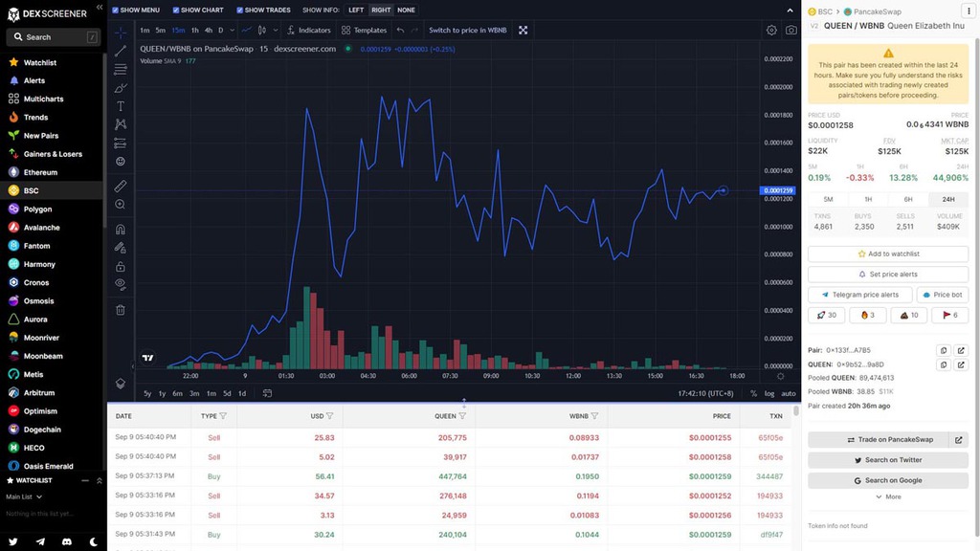Select the prediction and measurement tool
The width and height of the screenshot is (980, 551).
[121, 143]
